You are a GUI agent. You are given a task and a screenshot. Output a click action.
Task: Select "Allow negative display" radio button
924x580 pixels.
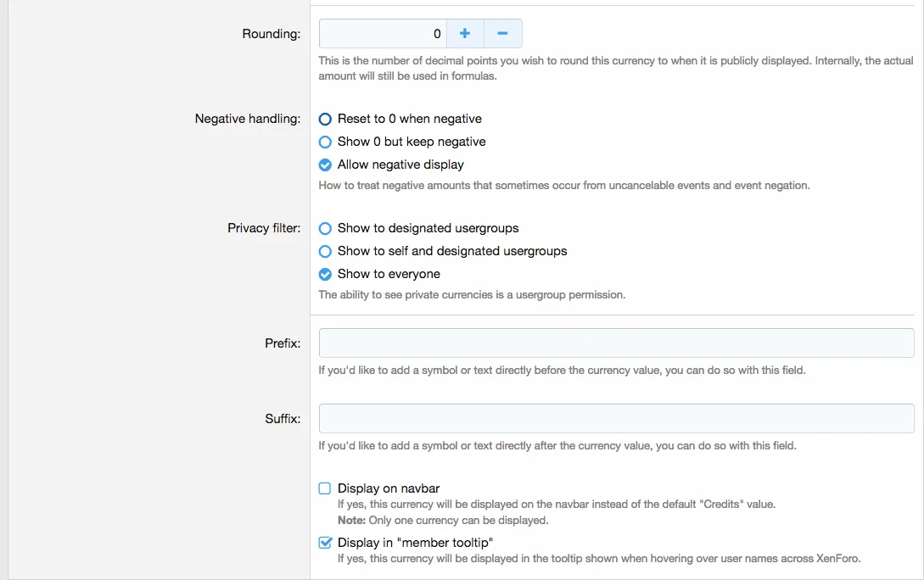pyautogui.click(x=325, y=165)
